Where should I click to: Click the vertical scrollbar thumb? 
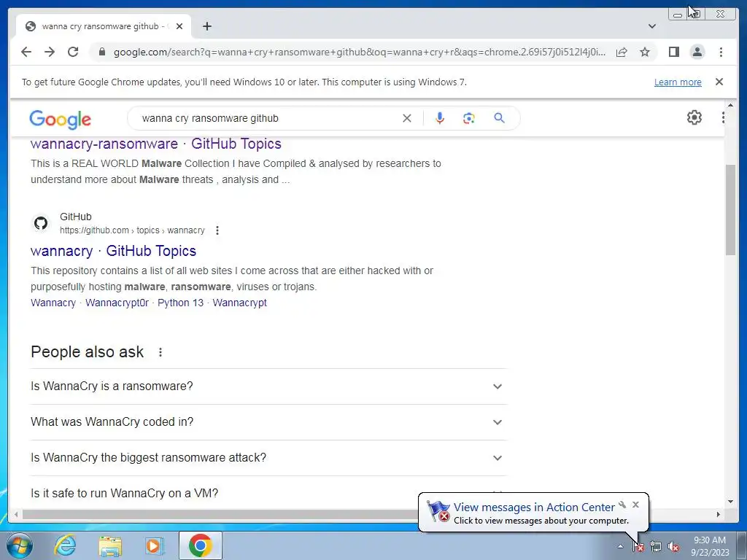(x=730, y=209)
